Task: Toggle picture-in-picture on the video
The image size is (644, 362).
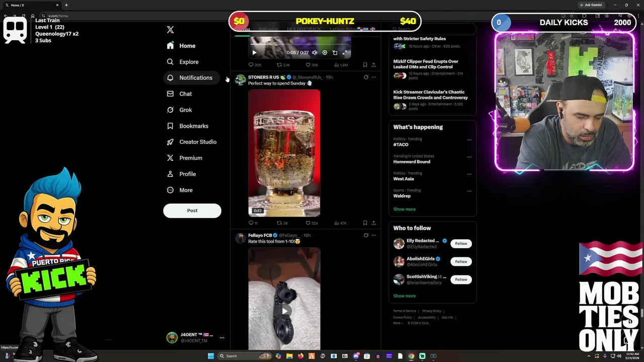Action: point(335,52)
